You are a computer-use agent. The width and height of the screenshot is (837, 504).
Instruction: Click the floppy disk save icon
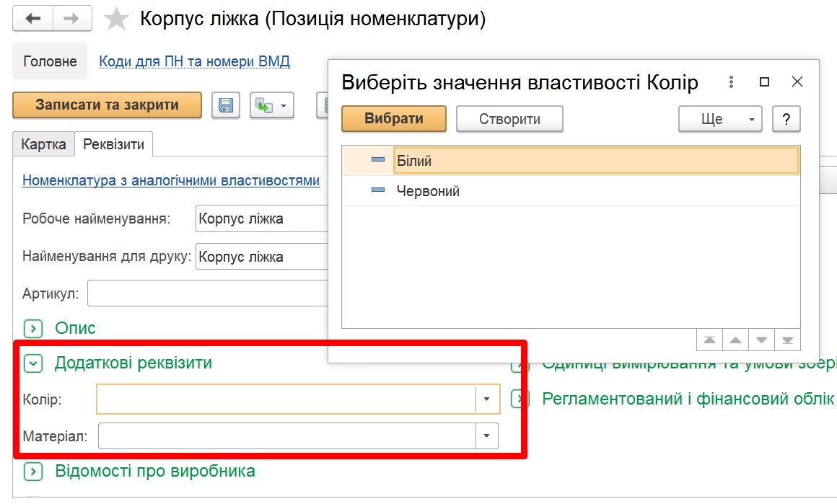226,105
